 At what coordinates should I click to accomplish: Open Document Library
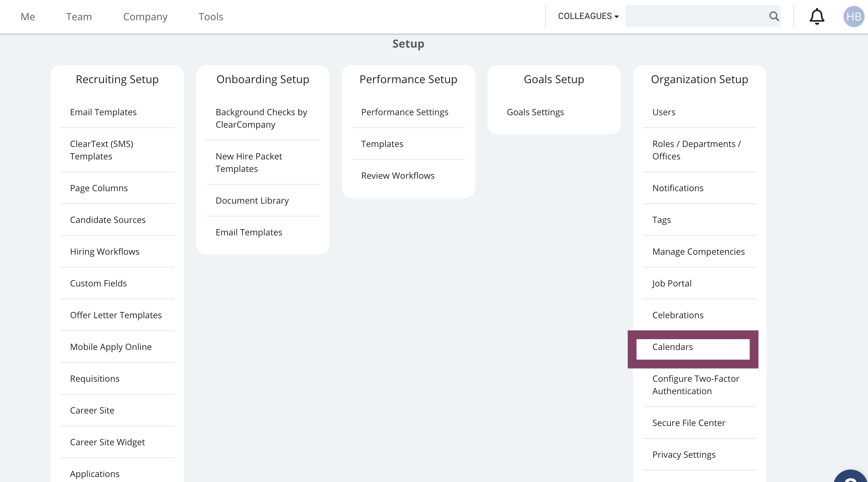pyautogui.click(x=252, y=200)
